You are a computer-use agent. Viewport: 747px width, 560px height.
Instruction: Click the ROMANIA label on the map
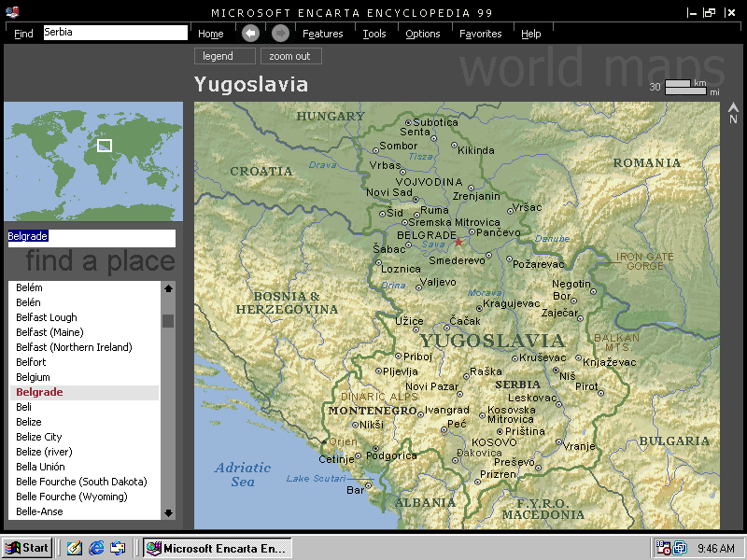pos(646,162)
